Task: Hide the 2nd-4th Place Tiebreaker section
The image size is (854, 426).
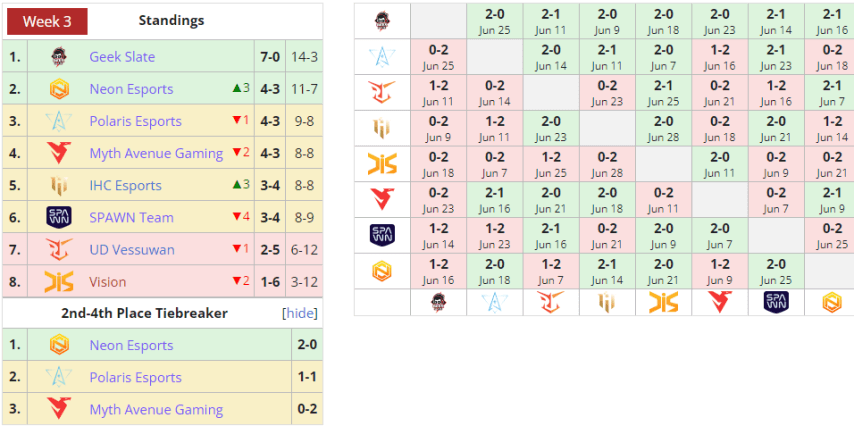Action: click(x=299, y=313)
